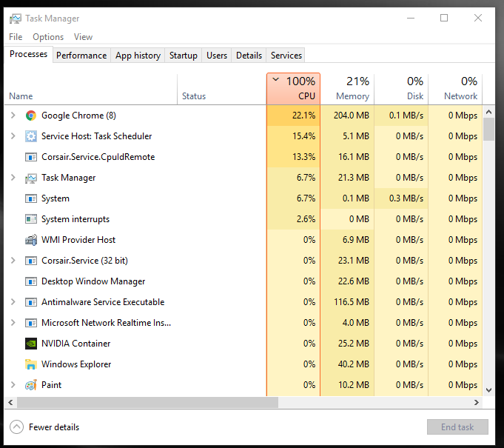Click the vertical scrollbar thumb
The width and height of the screenshot is (504, 448).
(x=489, y=130)
